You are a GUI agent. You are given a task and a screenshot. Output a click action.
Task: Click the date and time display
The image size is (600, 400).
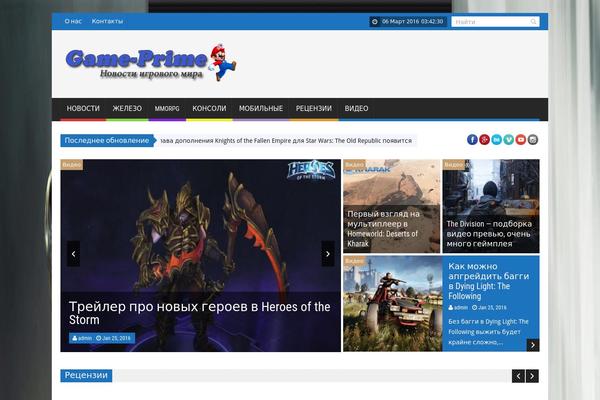click(x=408, y=21)
